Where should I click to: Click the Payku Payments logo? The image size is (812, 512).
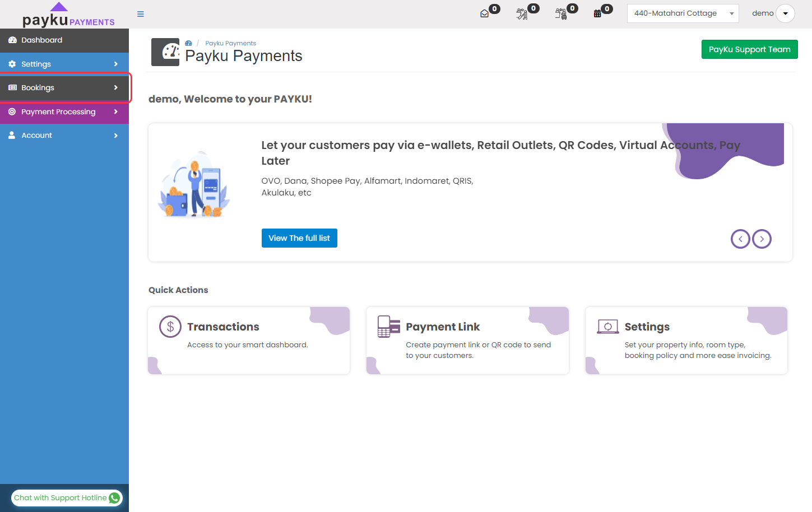pos(68,15)
